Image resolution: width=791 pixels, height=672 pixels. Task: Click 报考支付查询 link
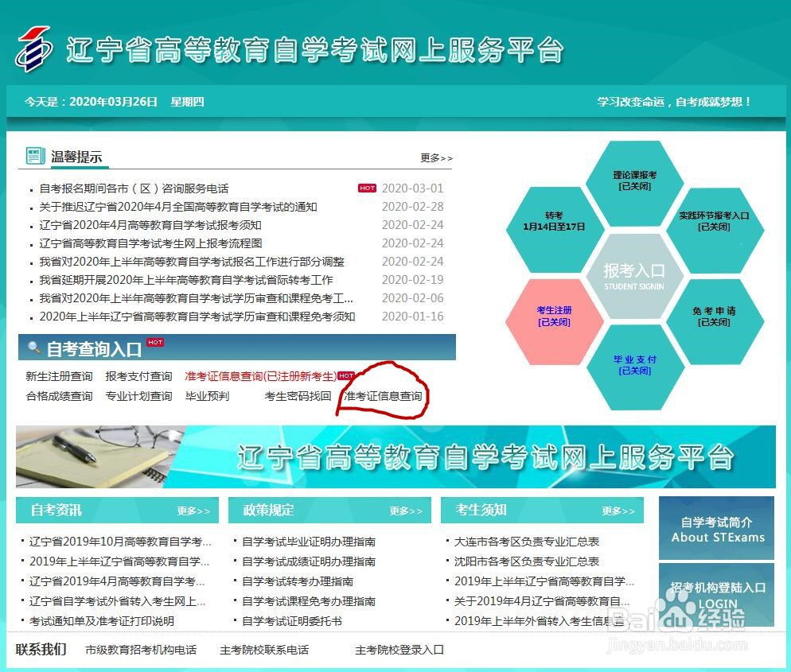click(138, 377)
